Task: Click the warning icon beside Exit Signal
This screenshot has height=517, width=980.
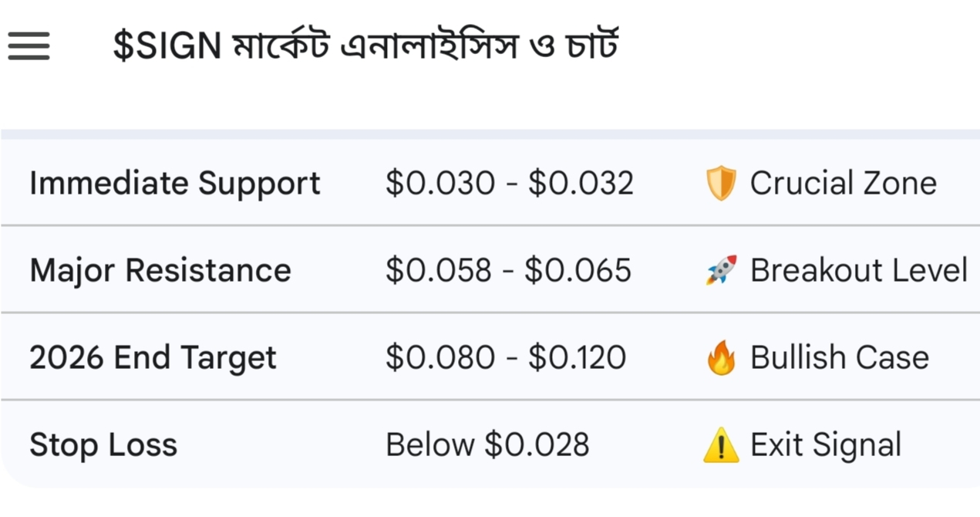Action: 721,446
